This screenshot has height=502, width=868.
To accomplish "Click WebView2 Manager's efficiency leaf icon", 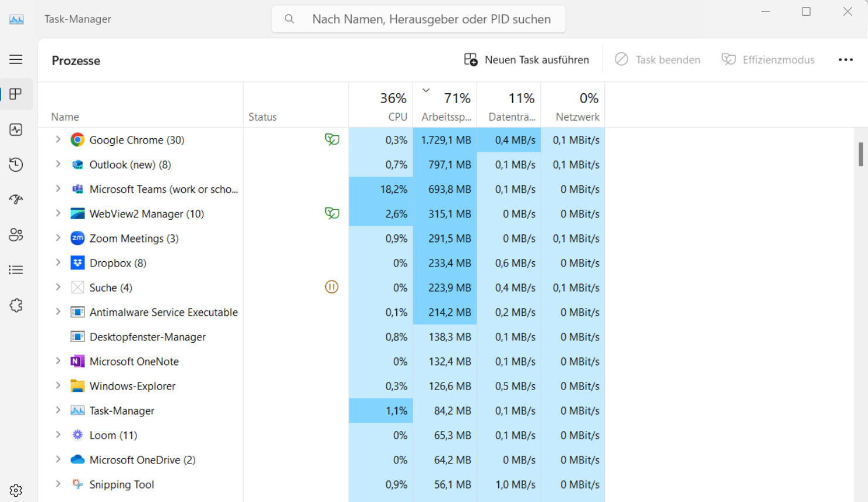I will click(332, 213).
